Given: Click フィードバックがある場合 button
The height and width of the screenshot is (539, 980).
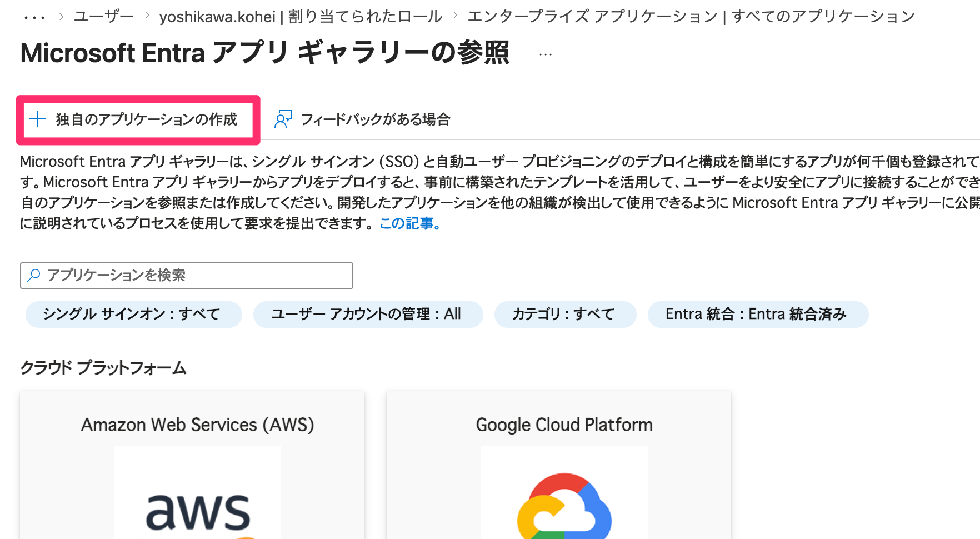Looking at the screenshot, I should (x=362, y=119).
